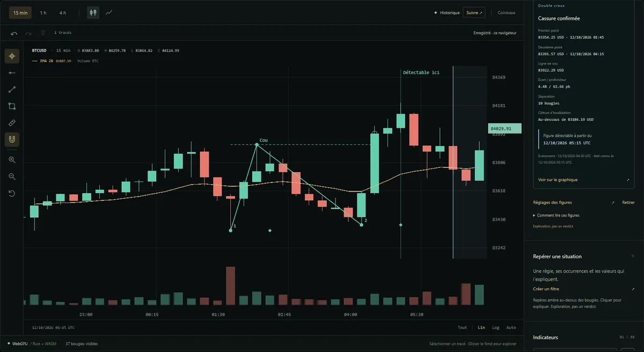Click the "37 bougies visibles" status text
This screenshot has height=352, width=644.
click(x=82, y=343)
